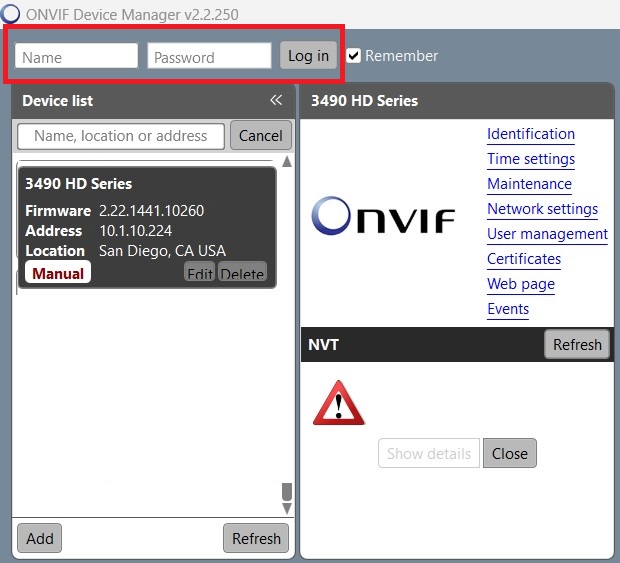Click the address value 10.1.10.224
This screenshot has height=563, width=620.
136,231
